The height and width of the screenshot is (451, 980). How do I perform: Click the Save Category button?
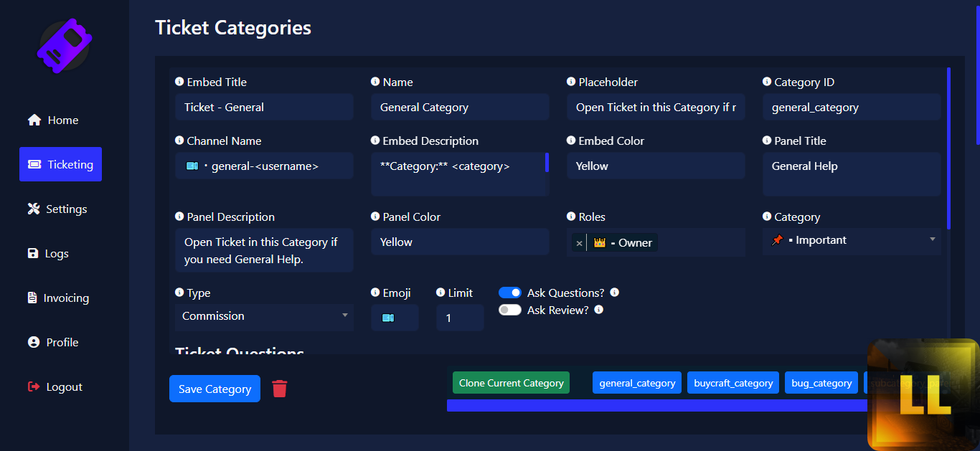215,389
